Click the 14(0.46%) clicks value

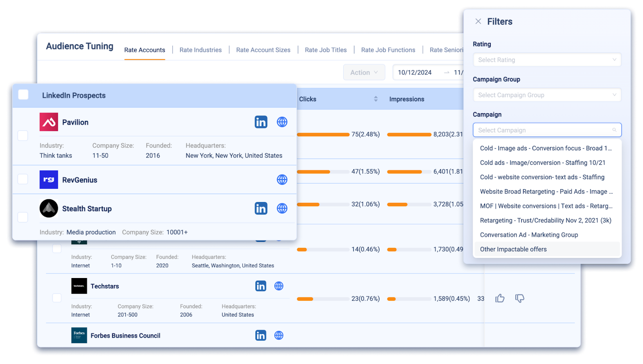click(366, 249)
